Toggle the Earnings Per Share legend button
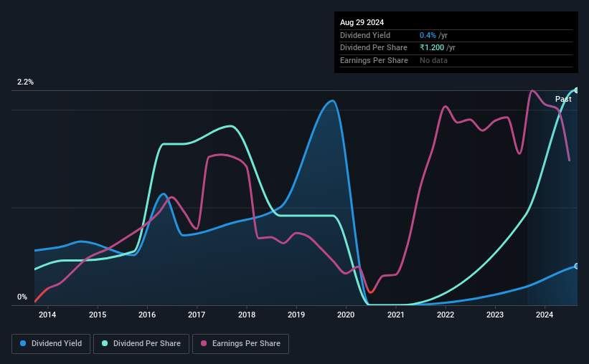The width and height of the screenshot is (589, 364). point(240,343)
